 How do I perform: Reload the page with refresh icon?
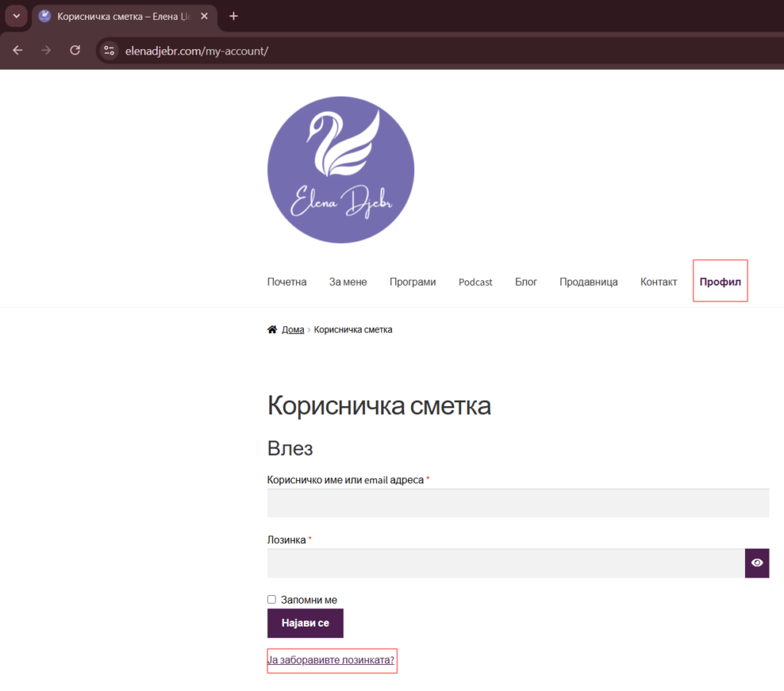pos(75,51)
